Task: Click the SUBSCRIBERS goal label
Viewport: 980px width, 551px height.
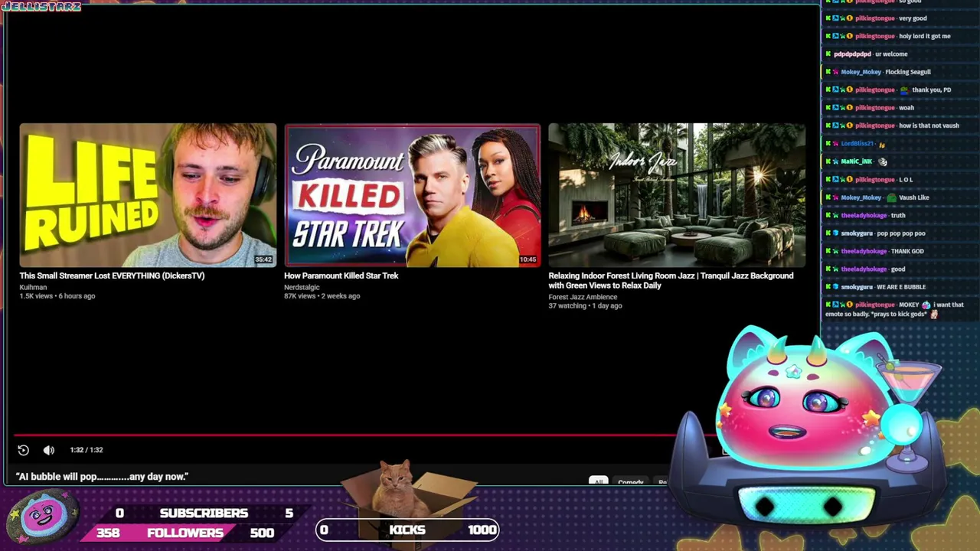Action: point(204,514)
